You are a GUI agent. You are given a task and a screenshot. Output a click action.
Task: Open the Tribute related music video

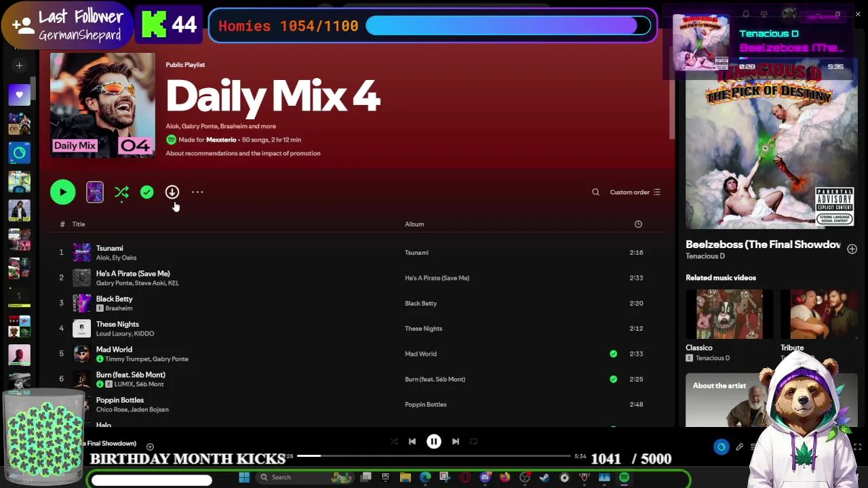(x=818, y=314)
